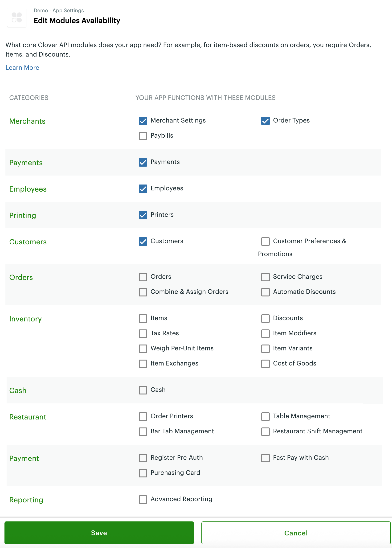The height and width of the screenshot is (550, 392).
Task: Click the Clover app logo icon
Action: pyautogui.click(x=16, y=17)
